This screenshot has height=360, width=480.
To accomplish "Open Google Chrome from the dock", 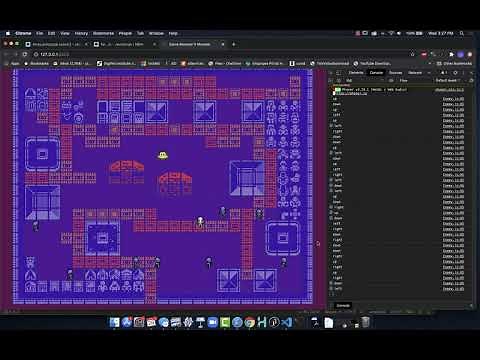I will pos(249,322).
